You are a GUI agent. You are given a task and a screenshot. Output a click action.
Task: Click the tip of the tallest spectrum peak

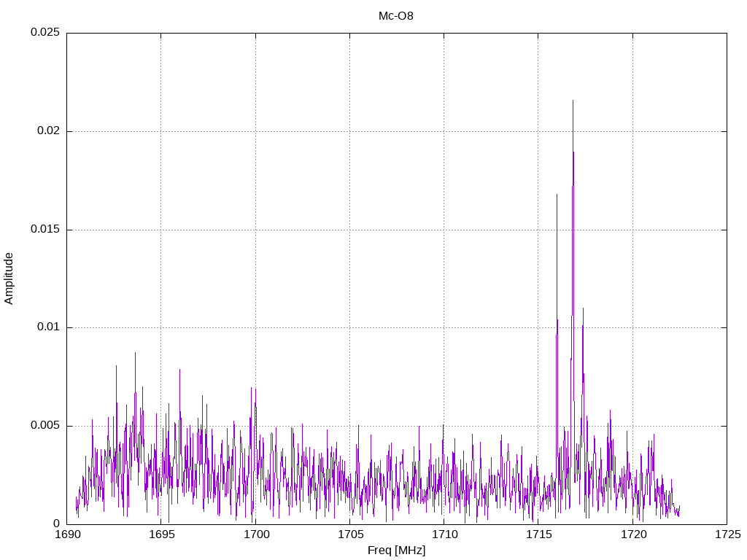click(x=573, y=101)
